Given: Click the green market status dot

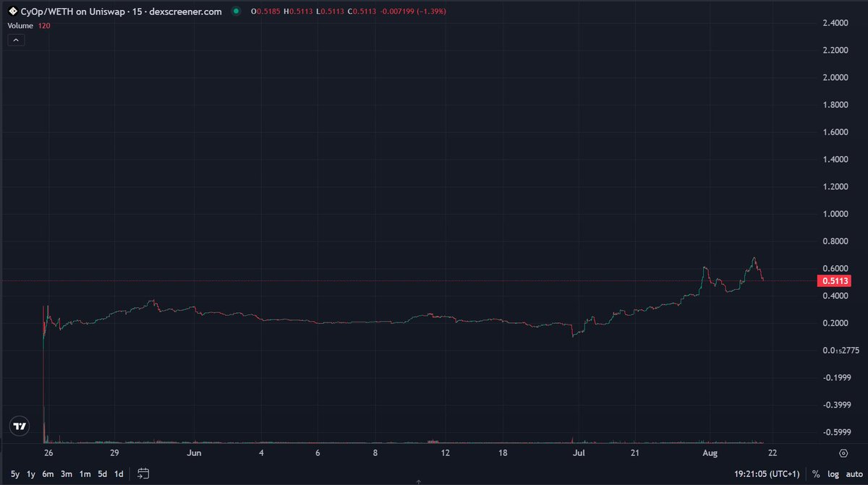Looking at the screenshot, I should coord(237,12).
